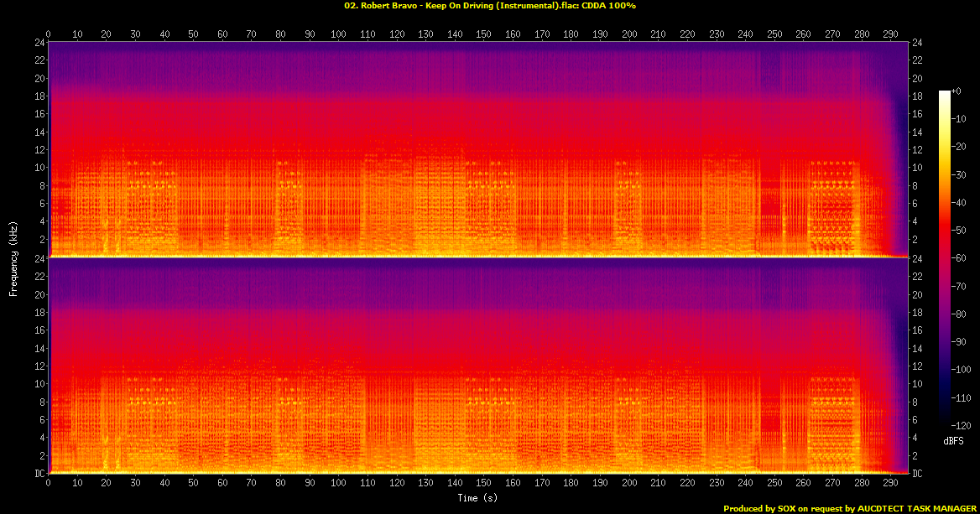The width and height of the screenshot is (980, 514).
Task: Click the 'dBFS' legend label
Action: [953, 441]
